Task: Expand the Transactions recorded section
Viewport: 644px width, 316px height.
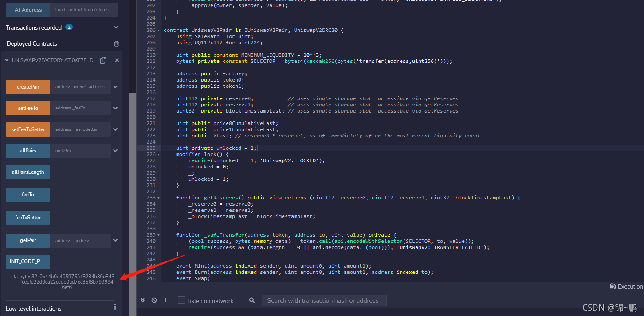Action: click(116, 27)
